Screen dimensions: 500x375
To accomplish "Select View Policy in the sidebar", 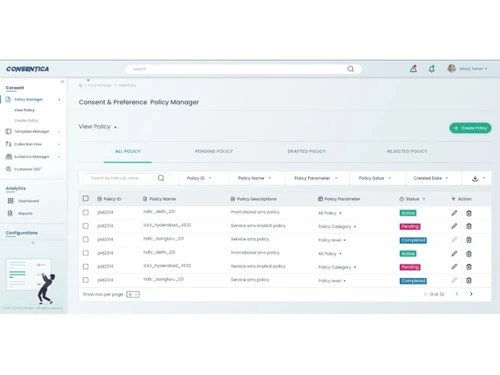I will (x=24, y=110).
